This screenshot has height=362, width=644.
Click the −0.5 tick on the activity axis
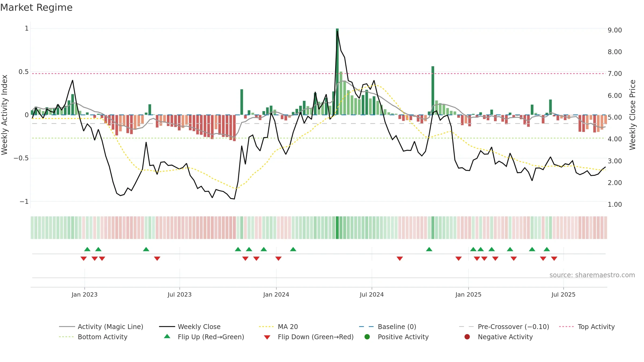point(21,158)
